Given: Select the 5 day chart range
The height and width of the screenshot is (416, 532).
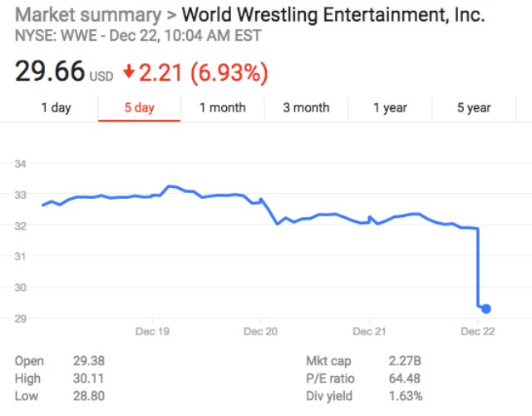Looking at the screenshot, I should 139,107.
